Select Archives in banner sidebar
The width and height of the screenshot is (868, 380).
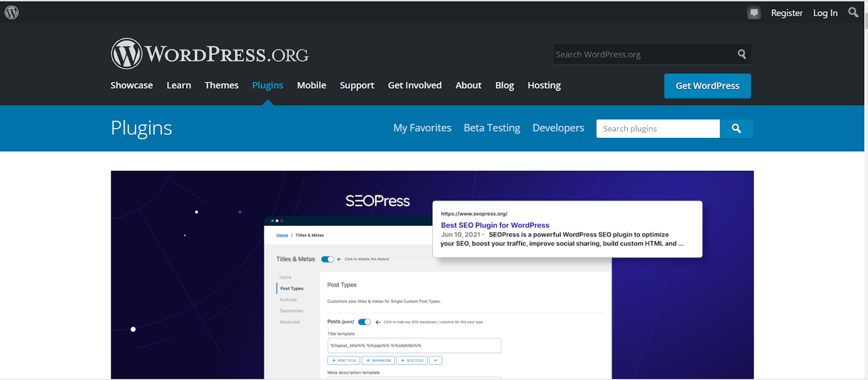pos(288,300)
